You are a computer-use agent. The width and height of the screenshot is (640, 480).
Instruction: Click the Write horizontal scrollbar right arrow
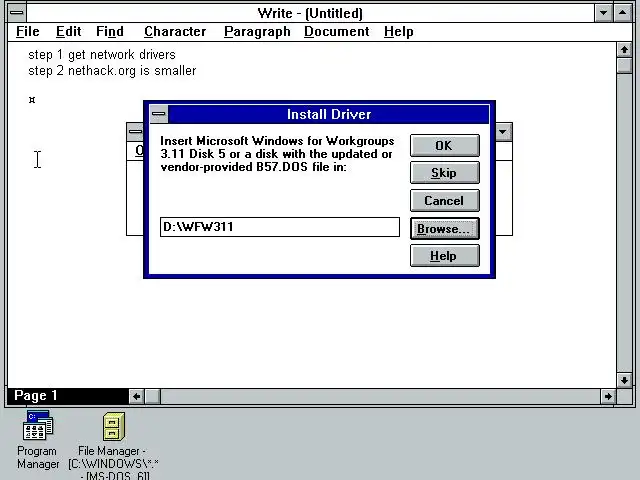608,396
